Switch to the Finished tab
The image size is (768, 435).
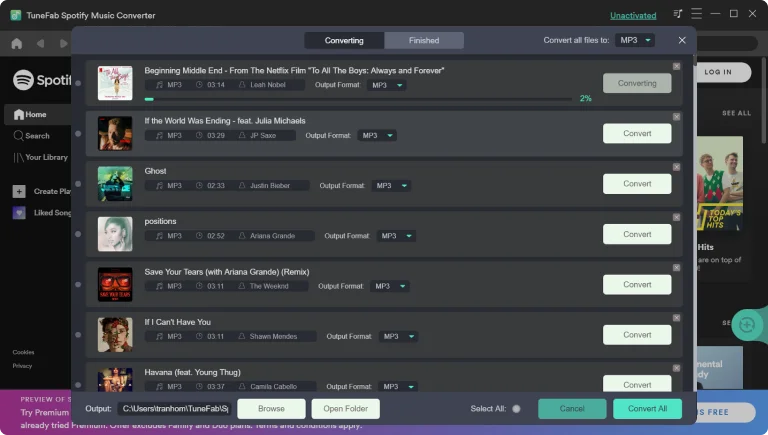tap(424, 40)
